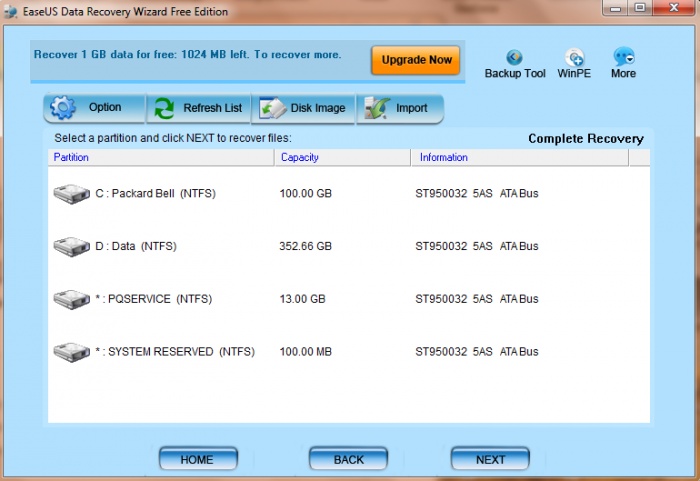Image resolution: width=700 pixels, height=481 pixels.
Task: Click the BACK button
Action: 348,459
